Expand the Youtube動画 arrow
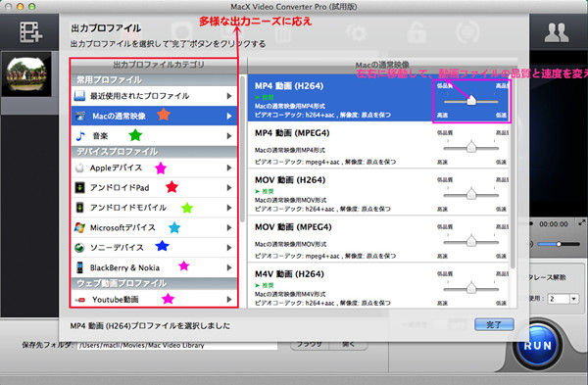Image resolution: width=588 pixels, height=385 pixels. [x=229, y=300]
